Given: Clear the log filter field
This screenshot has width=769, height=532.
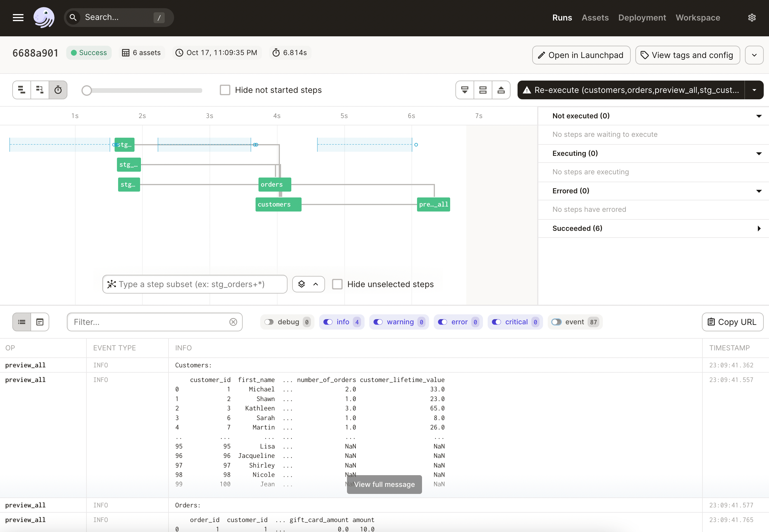Looking at the screenshot, I should [233, 322].
